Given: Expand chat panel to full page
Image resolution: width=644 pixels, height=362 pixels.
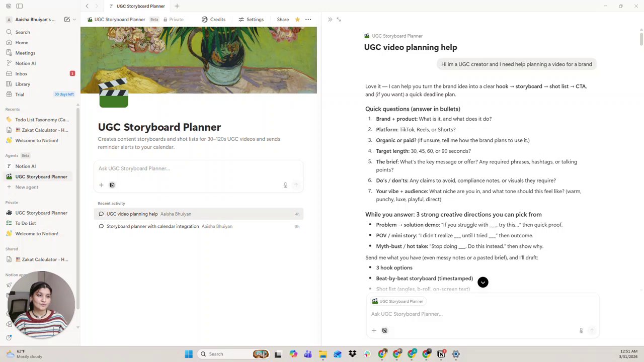Looking at the screenshot, I should (x=339, y=20).
